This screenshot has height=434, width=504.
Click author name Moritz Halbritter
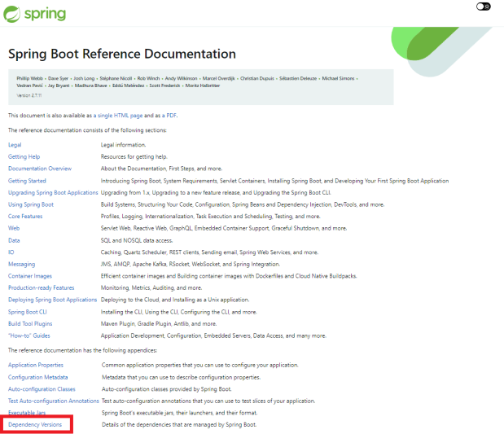tap(203, 85)
